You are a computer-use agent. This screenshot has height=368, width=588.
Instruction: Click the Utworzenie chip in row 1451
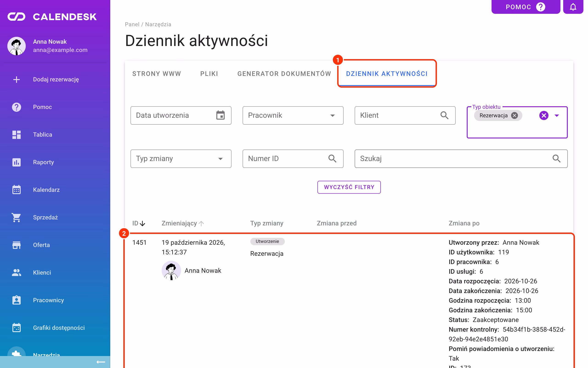[x=267, y=241]
